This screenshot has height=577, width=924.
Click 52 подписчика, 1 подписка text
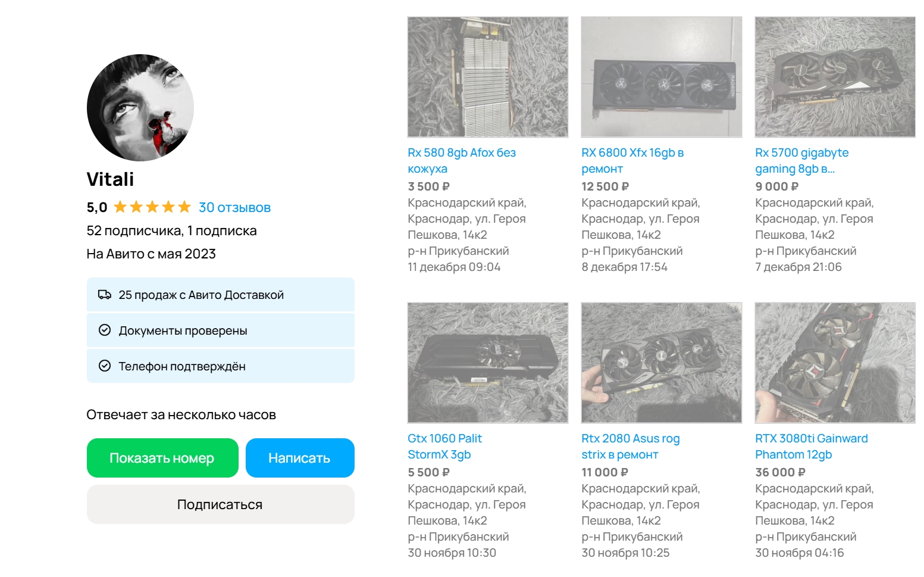171,231
